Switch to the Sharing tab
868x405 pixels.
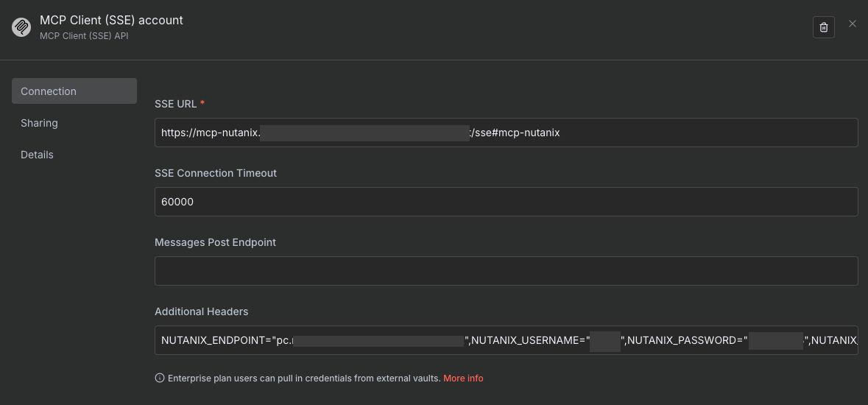(x=39, y=123)
